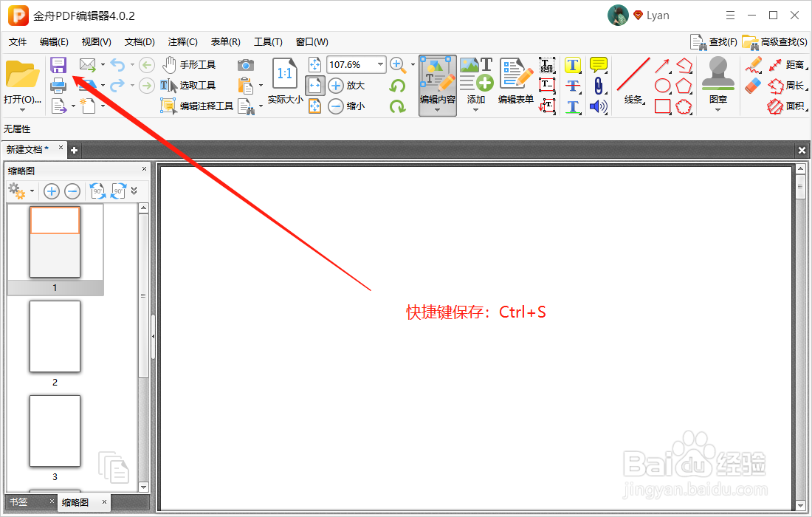Open the 视图(V) menu
The height and width of the screenshot is (517, 812).
coord(96,42)
